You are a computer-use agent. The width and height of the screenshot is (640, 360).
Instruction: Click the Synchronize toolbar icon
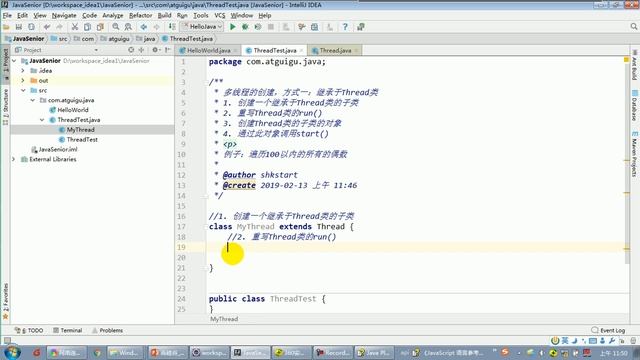[31, 27]
